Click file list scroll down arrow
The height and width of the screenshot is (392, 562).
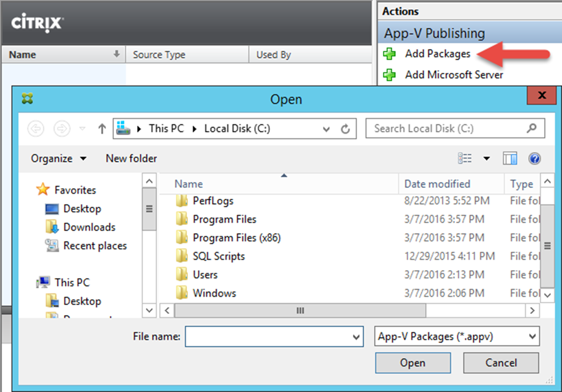pyautogui.click(x=547, y=295)
